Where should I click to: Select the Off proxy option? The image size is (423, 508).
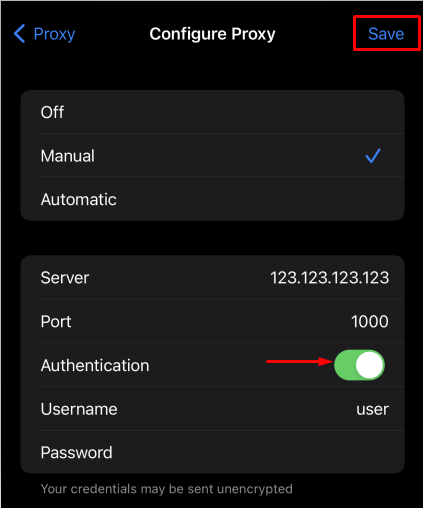212,112
